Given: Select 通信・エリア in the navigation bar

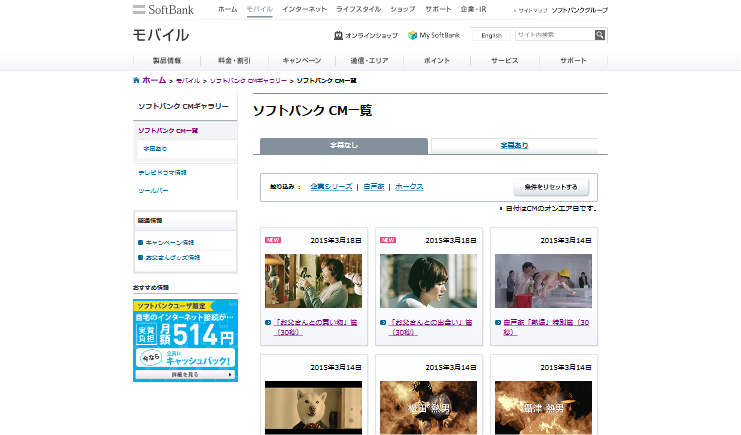Looking at the screenshot, I should coord(369,61).
